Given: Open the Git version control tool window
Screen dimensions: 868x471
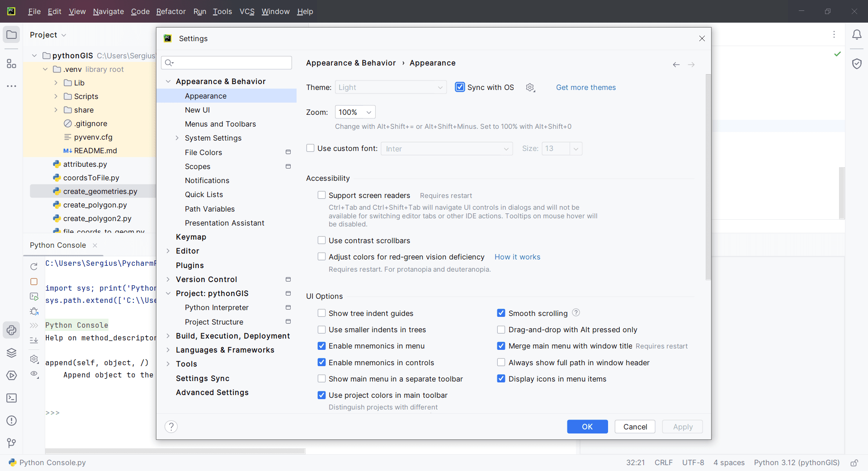Looking at the screenshot, I should pyautogui.click(x=11, y=443).
